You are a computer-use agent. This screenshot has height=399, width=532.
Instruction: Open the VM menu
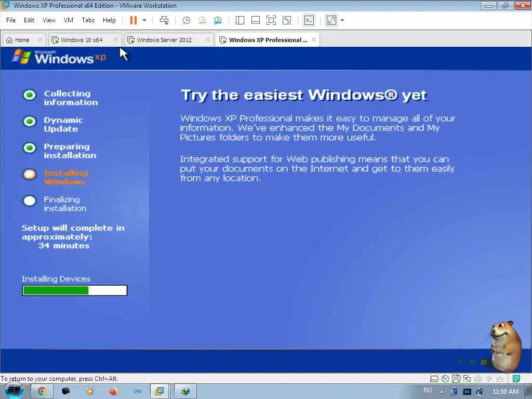69,20
